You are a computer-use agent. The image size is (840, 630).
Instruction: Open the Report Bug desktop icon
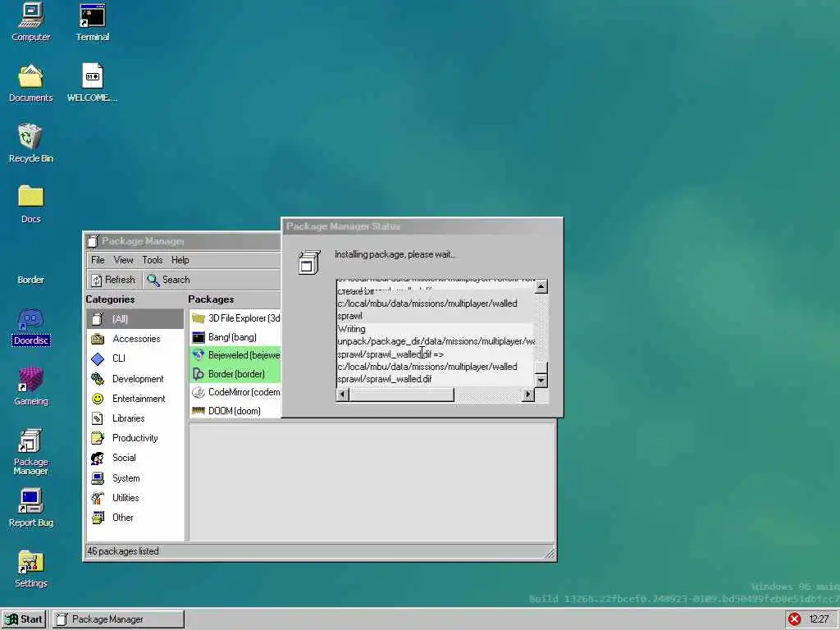[x=30, y=509]
